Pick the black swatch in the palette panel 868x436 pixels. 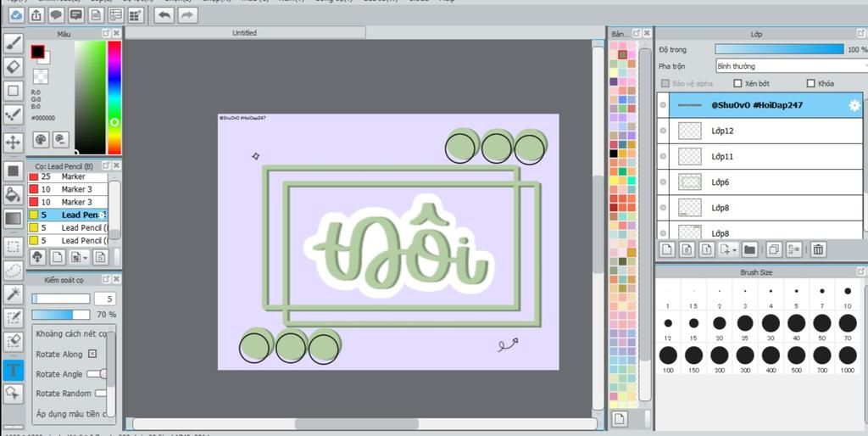coord(614,154)
